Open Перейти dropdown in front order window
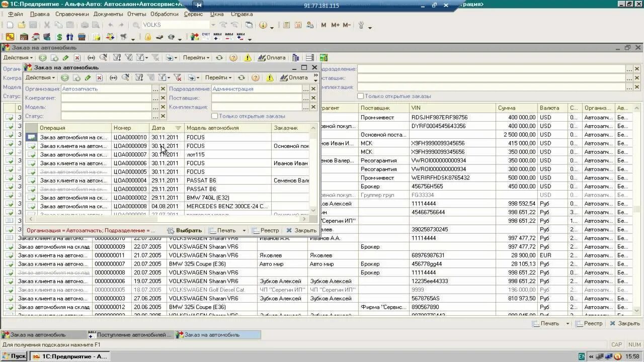Viewport: 644px width, 362px height. pyautogui.click(x=218, y=77)
